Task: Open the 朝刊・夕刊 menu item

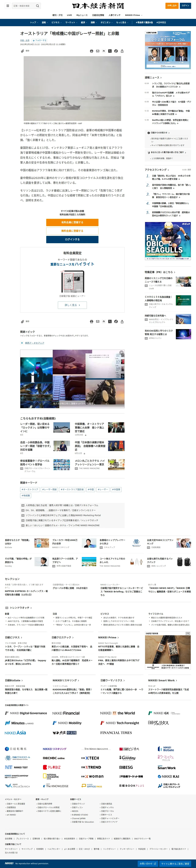Action: click(57, 15)
